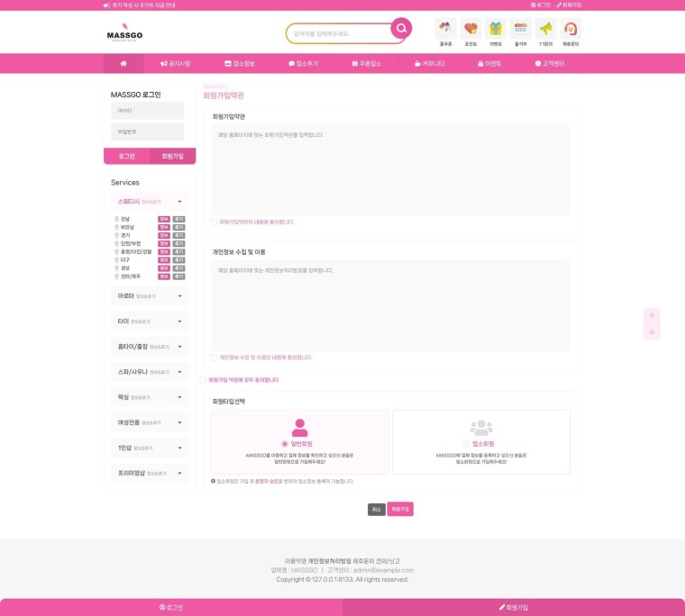
Task: Collapse the 스웨디시 services section
Action: tap(150, 202)
